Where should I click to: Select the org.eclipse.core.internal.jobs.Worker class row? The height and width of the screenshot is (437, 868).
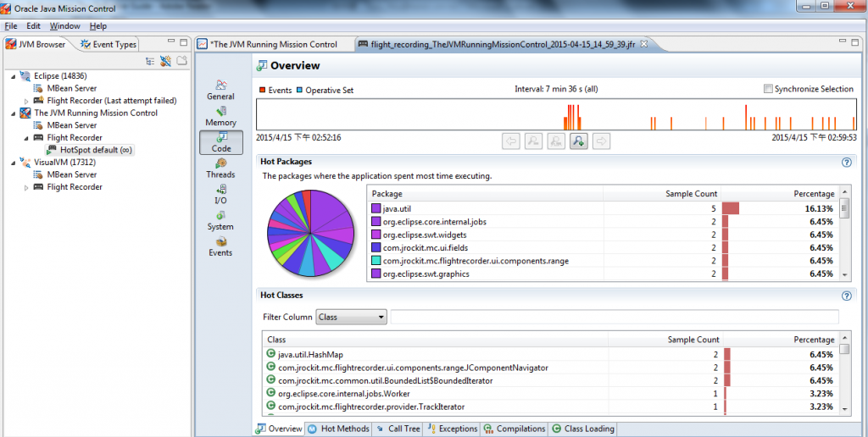551,393
